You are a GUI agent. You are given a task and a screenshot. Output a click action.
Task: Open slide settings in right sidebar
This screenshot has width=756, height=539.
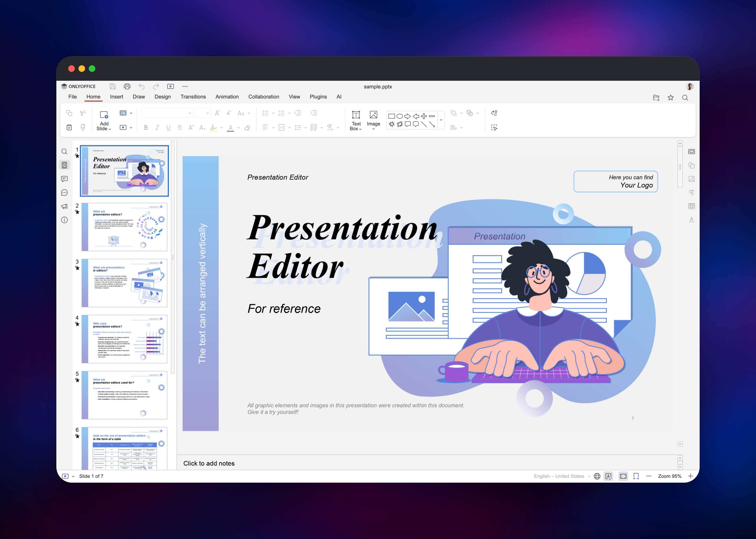point(692,152)
